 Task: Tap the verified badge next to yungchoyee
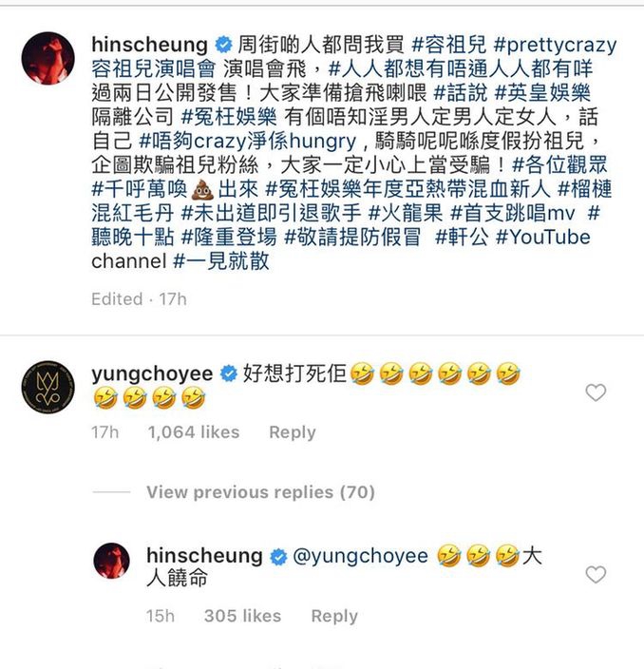[x=229, y=374]
